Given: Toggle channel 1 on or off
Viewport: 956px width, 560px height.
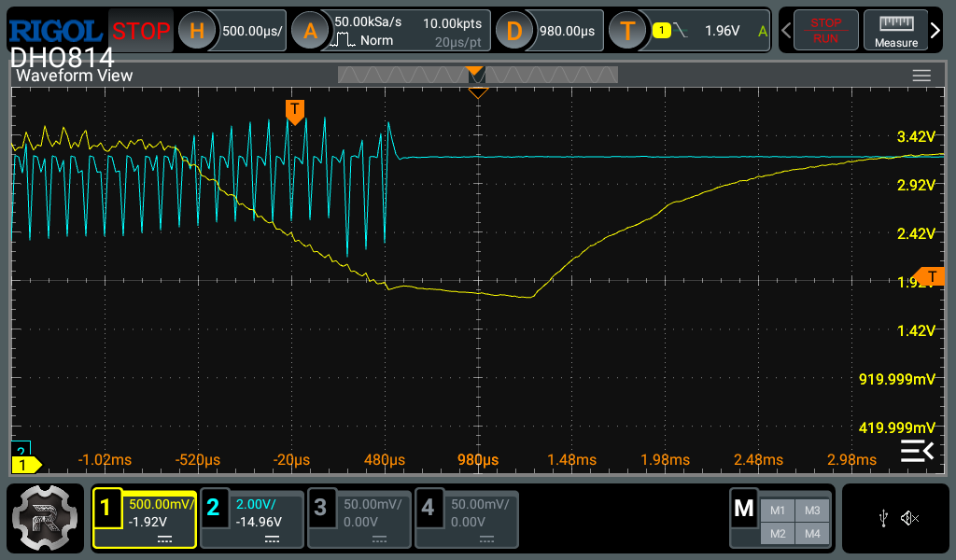Looking at the screenshot, I should click(145, 518).
